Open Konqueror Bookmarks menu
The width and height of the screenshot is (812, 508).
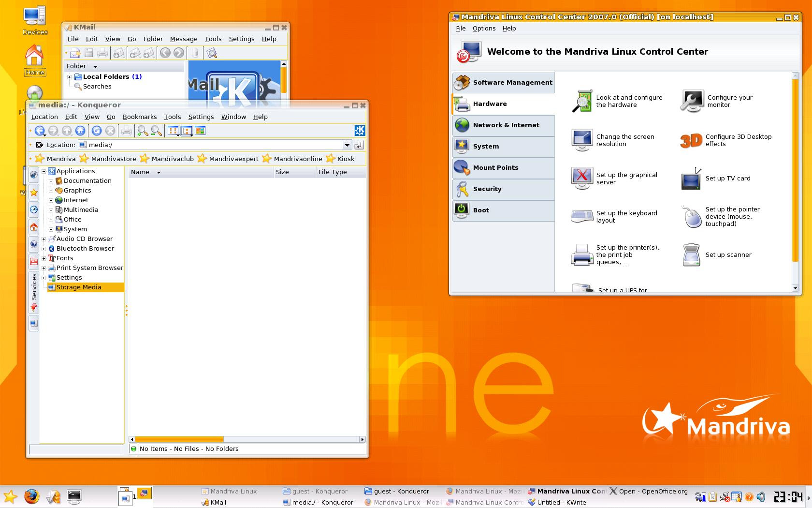tap(140, 117)
